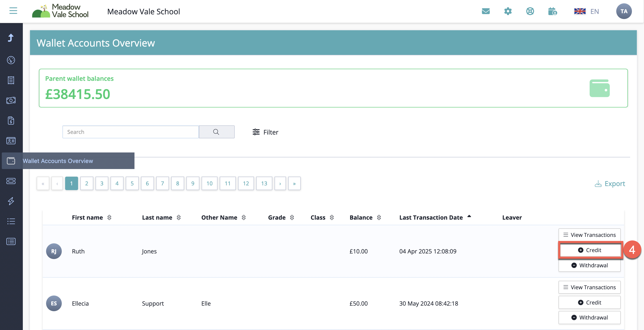
Task: Go to page 6
Action: (x=147, y=183)
